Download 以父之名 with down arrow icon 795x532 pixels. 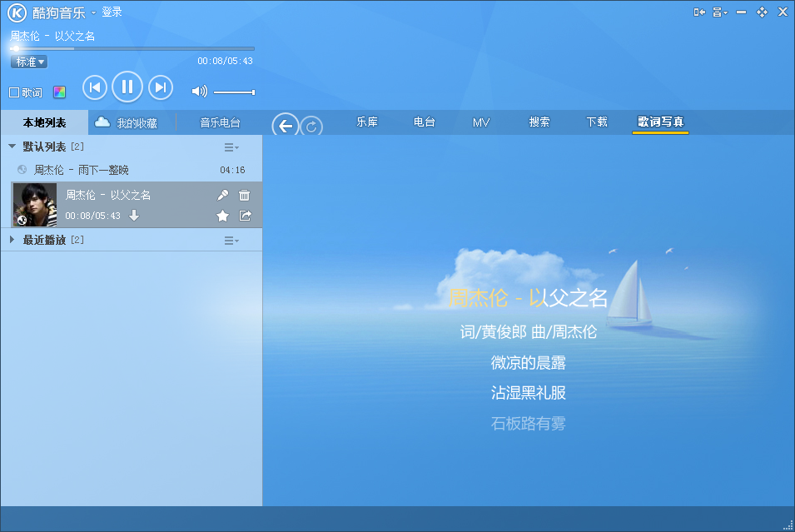pos(134,216)
